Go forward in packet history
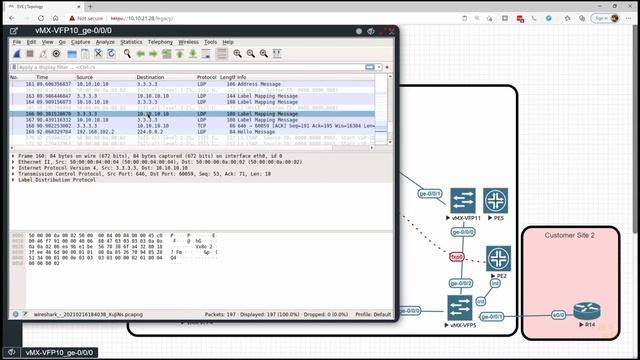 coord(153,54)
